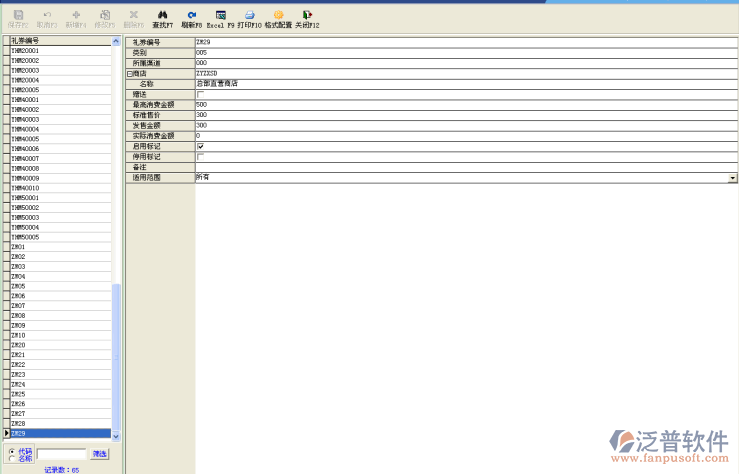This screenshot has width=739, height=474.
Task: Collapse the 商店 tree expander
Action: point(129,74)
